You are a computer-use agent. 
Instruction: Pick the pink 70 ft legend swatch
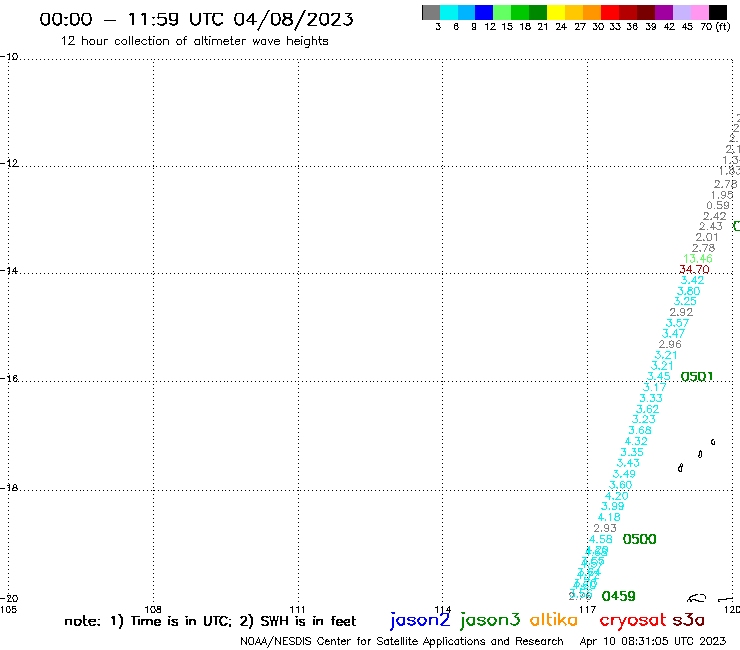coord(699,12)
